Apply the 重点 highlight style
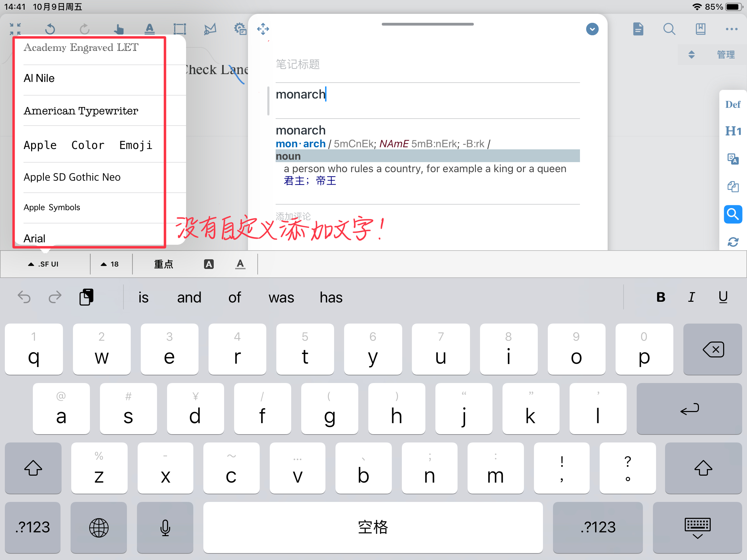The image size is (747, 560). click(163, 264)
